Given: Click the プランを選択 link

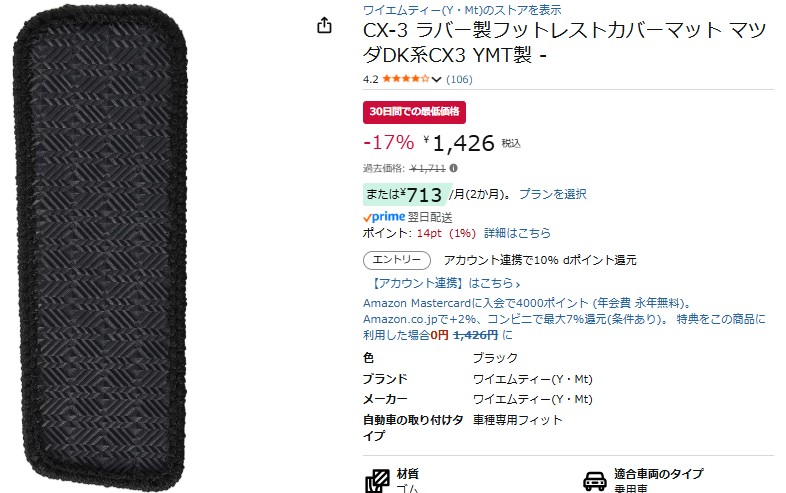Looking at the screenshot, I should [x=552, y=194].
